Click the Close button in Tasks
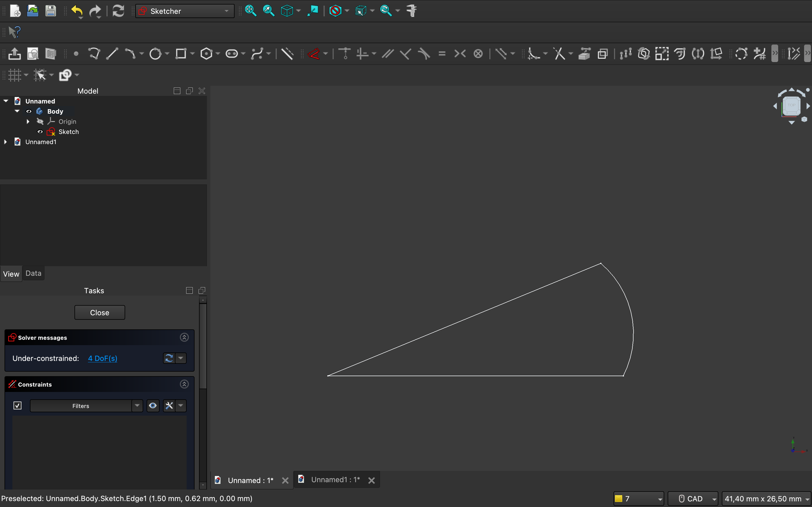The height and width of the screenshot is (507, 812). pos(100,312)
